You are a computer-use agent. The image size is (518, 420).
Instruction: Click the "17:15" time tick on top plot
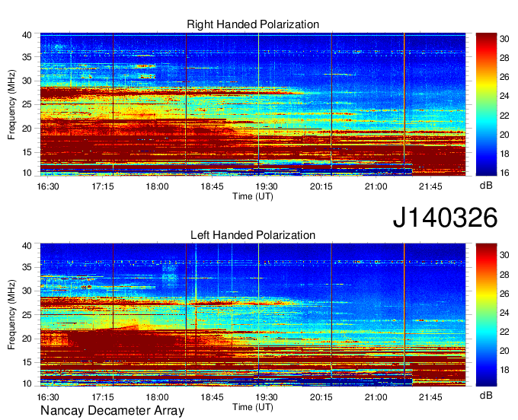click(x=103, y=186)
